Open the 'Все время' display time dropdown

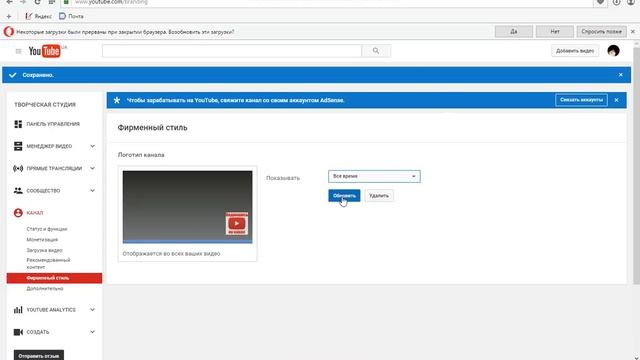click(374, 176)
